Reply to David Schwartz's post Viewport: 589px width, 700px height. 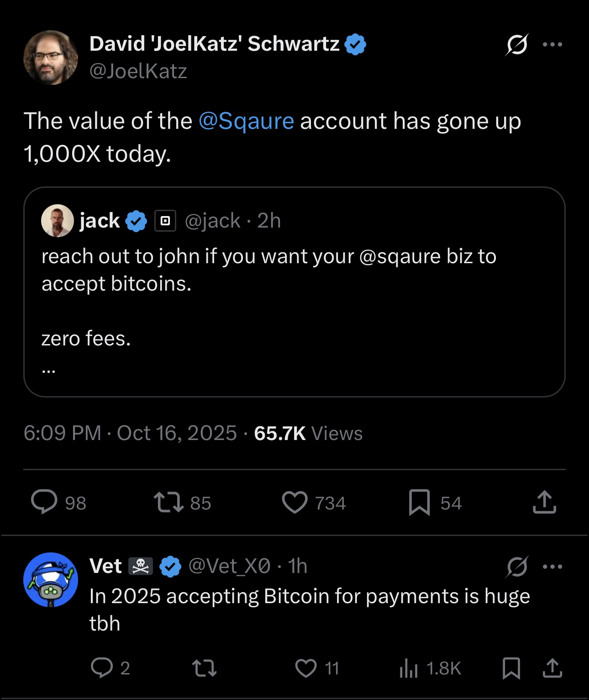tap(44, 502)
